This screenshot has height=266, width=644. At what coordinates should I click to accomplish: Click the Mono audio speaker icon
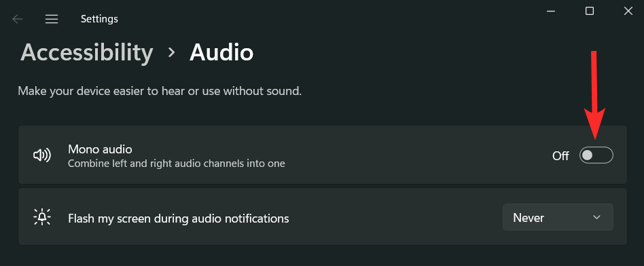[42, 155]
